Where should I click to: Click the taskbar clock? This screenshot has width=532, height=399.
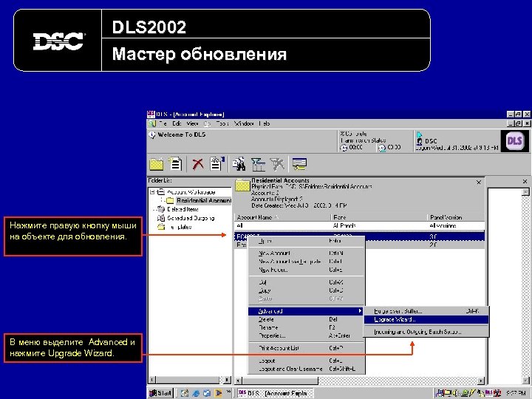click(516, 393)
